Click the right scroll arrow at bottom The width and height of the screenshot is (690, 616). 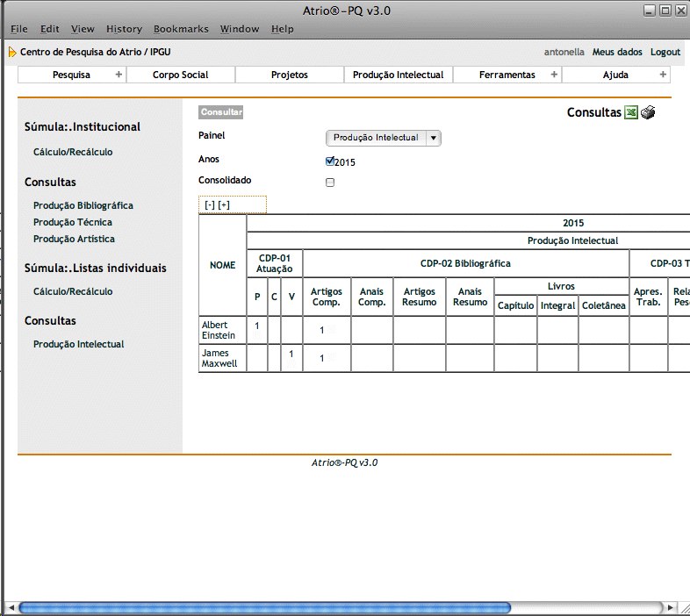tap(671, 607)
